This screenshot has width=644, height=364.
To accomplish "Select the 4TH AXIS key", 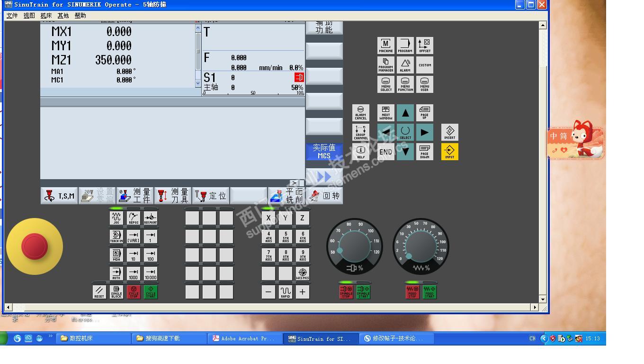I will pyautogui.click(x=268, y=237).
